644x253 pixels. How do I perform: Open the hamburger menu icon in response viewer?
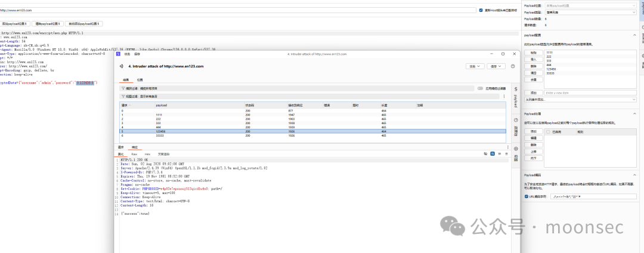click(x=506, y=153)
